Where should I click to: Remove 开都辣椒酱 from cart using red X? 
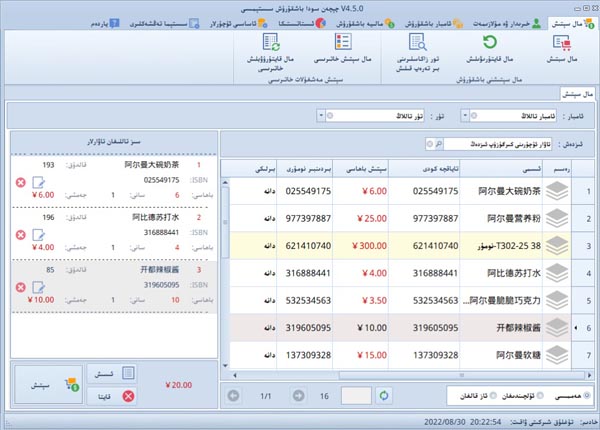pos(21,286)
